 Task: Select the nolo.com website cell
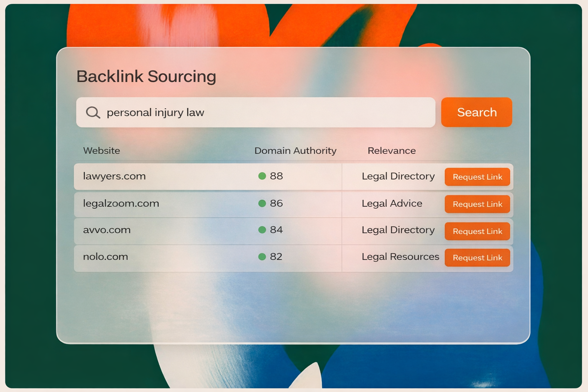click(106, 256)
